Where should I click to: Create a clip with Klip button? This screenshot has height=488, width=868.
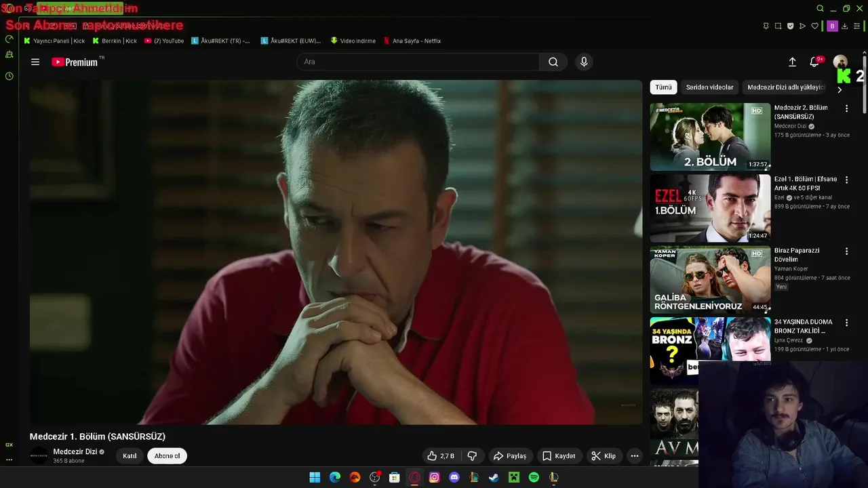tap(604, 456)
